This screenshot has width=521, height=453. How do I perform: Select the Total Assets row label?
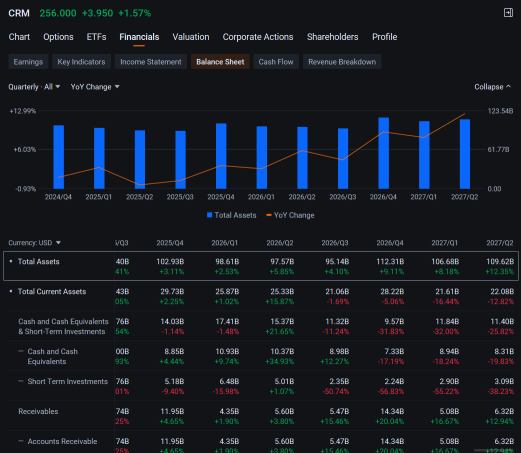[x=39, y=262]
